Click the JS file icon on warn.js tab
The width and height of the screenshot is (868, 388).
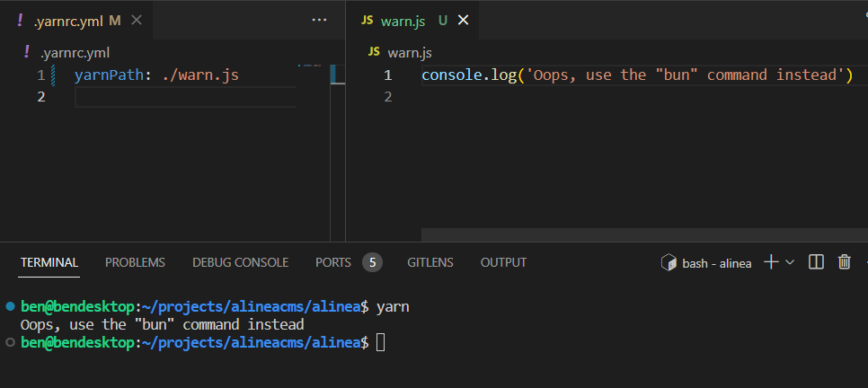point(368,21)
